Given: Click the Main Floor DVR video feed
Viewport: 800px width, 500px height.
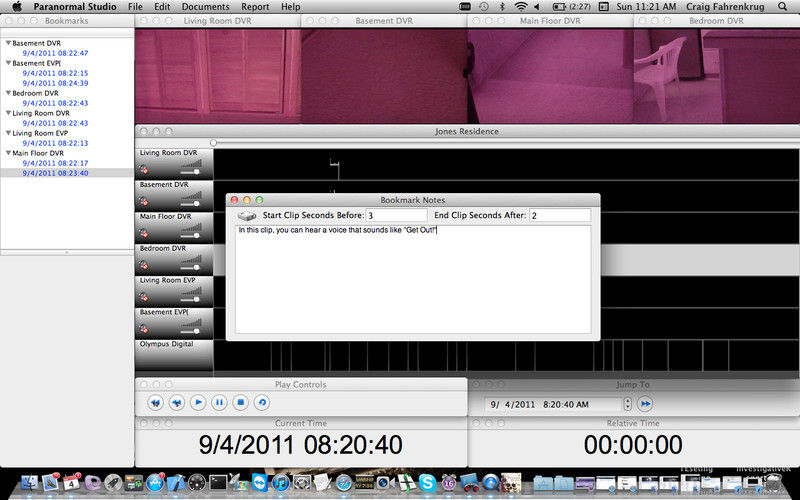Looking at the screenshot, I should [551, 76].
